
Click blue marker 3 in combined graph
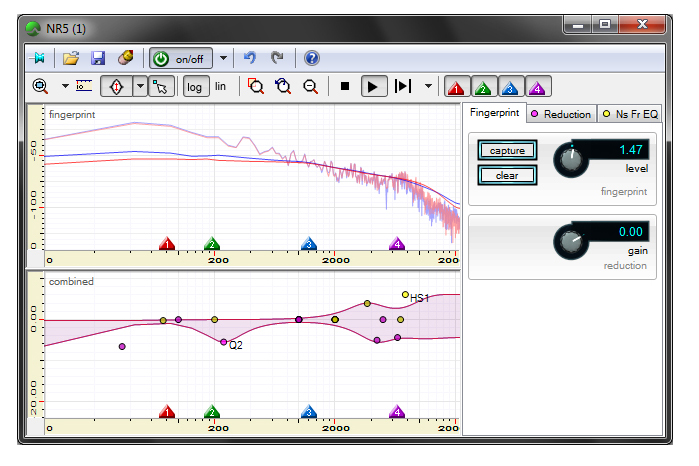point(308,412)
